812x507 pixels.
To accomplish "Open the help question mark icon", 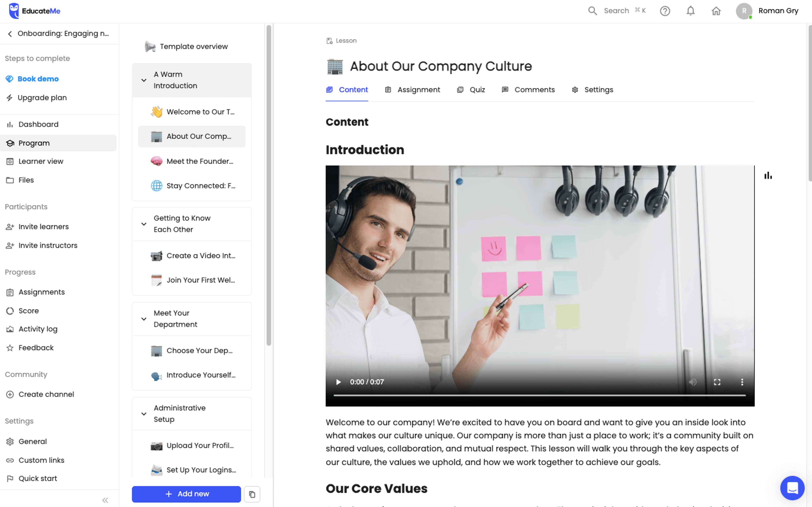I will click(665, 11).
